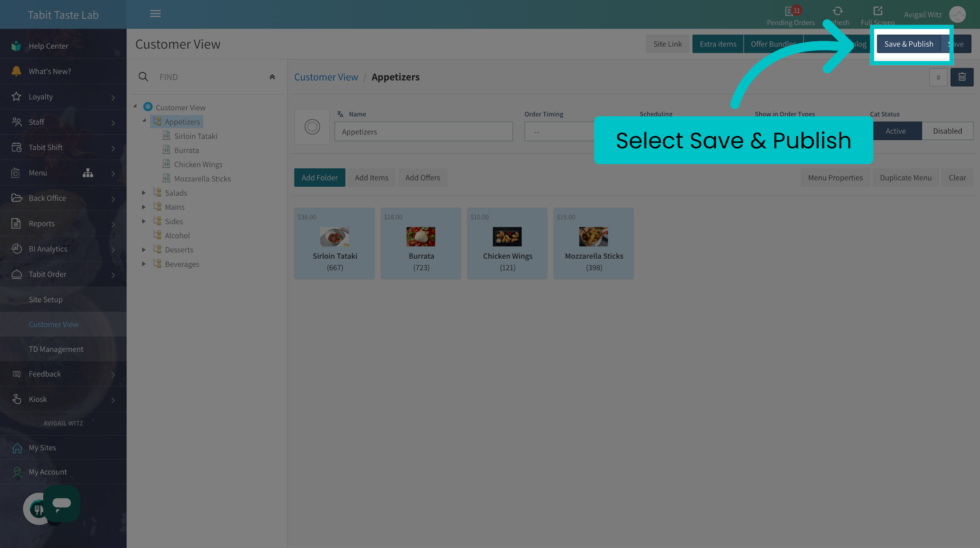The image size is (980, 548).
Task: Expand the Beverages folder
Action: [144, 264]
